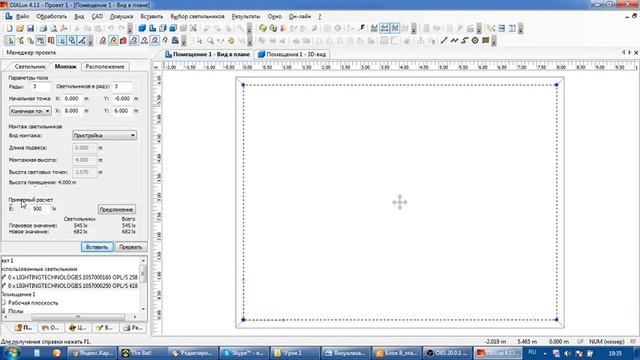Image resolution: width=640 pixels, height=360 pixels.
Task: Export to PDF with red Acrobat icon
Action: click(x=64, y=28)
